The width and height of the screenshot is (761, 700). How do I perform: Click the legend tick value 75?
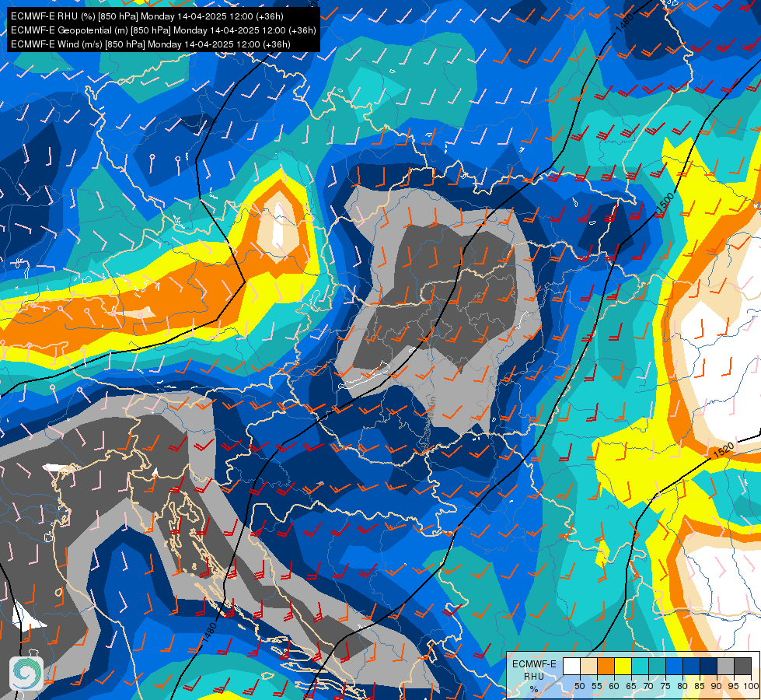click(x=665, y=686)
